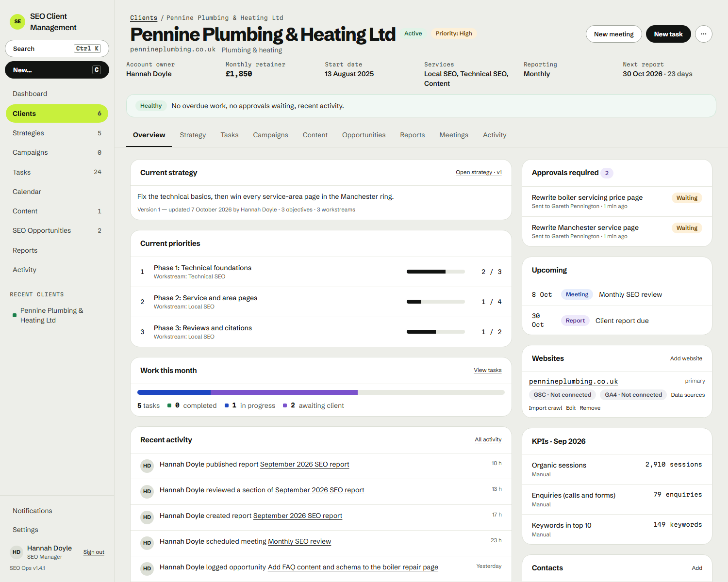
Task: Open Dashboard in the sidebar
Action: pyautogui.click(x=57, y=94)
